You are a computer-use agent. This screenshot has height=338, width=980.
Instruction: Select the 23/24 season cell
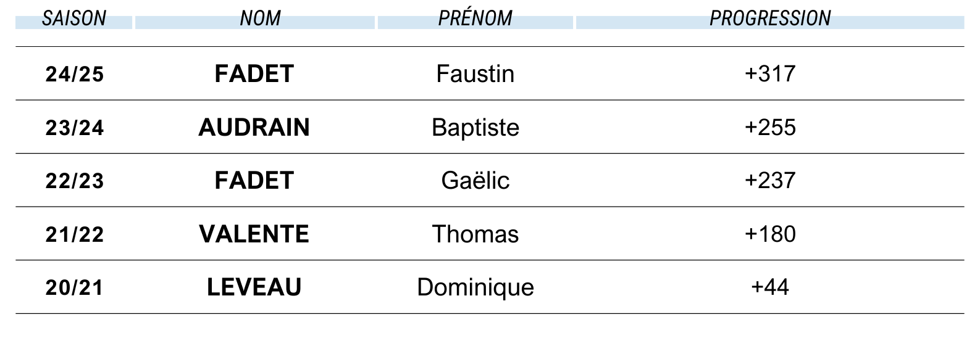[x=75, y=128]
